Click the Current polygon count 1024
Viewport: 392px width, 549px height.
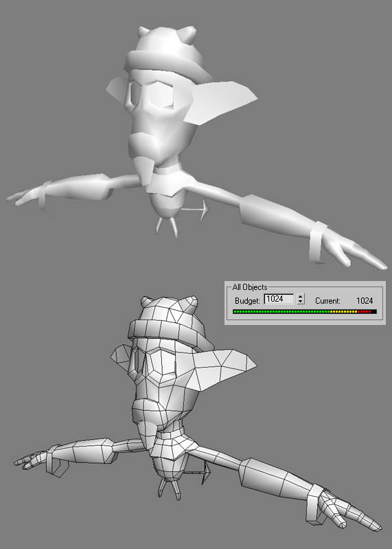365,301
